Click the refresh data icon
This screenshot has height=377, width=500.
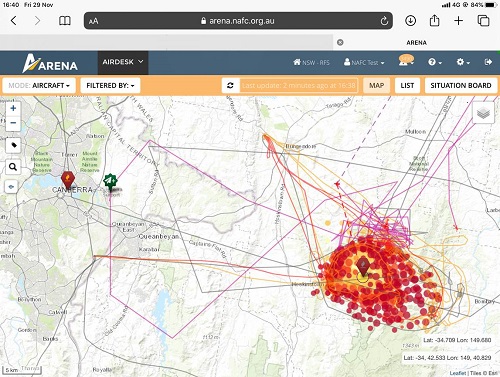[x=230, y=86]
